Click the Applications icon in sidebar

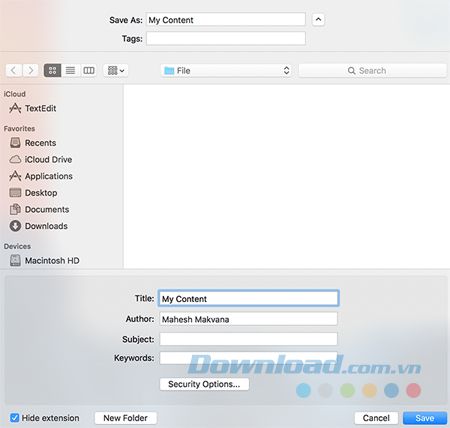click(x=15, y=176)
